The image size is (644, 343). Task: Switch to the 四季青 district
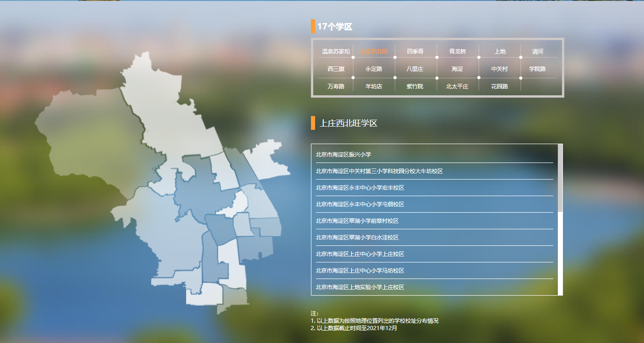pyautogui.click(x=415, y=52)
